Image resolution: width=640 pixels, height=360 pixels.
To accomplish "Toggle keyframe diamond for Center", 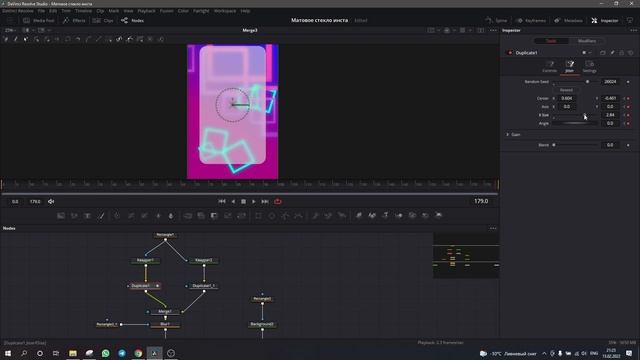I will click(x=628, y=98).
